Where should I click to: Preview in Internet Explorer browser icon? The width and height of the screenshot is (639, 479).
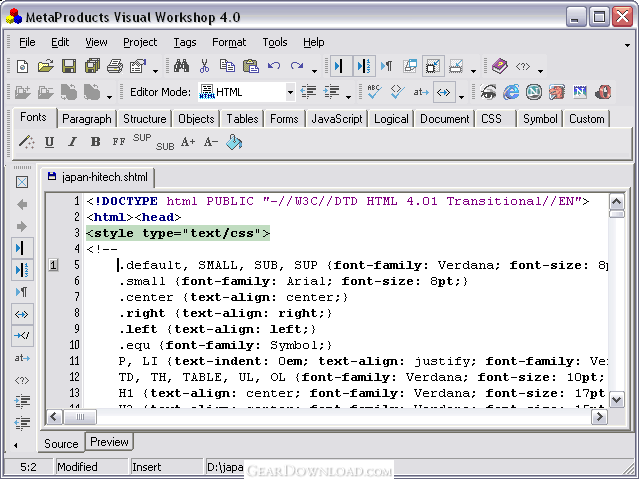pos(511,92)
